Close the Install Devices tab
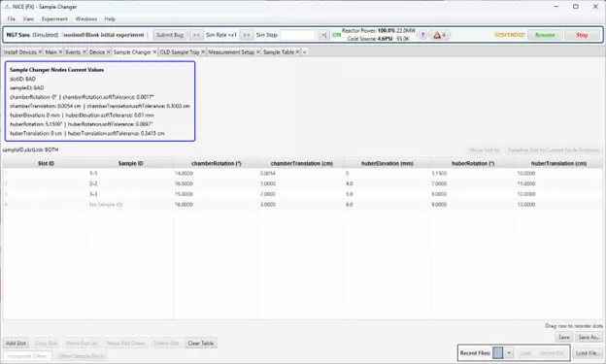The width and height of the screenshot is (606, 364). tap(40, 51)
